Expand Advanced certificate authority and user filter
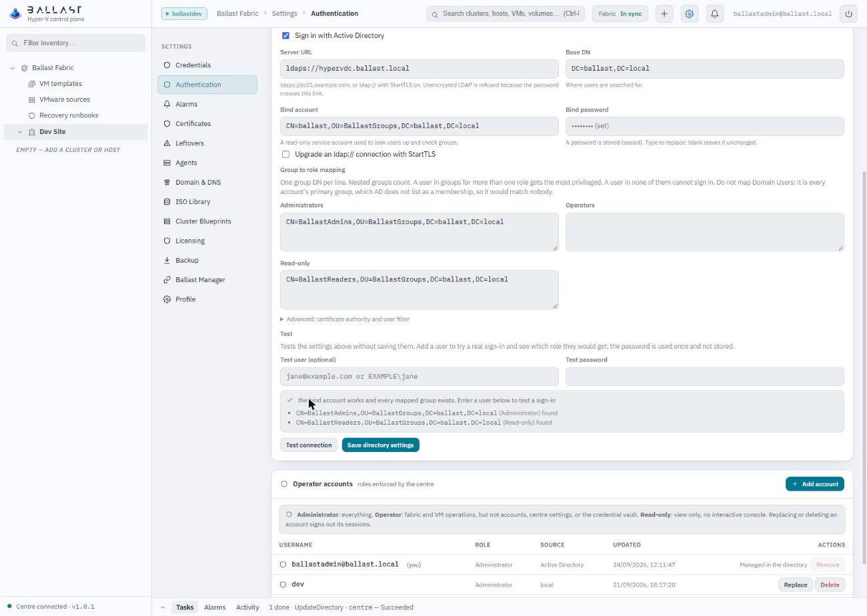The width and height of the screenshot is (867, 616). pyautogui.click(x=345, y=319)
